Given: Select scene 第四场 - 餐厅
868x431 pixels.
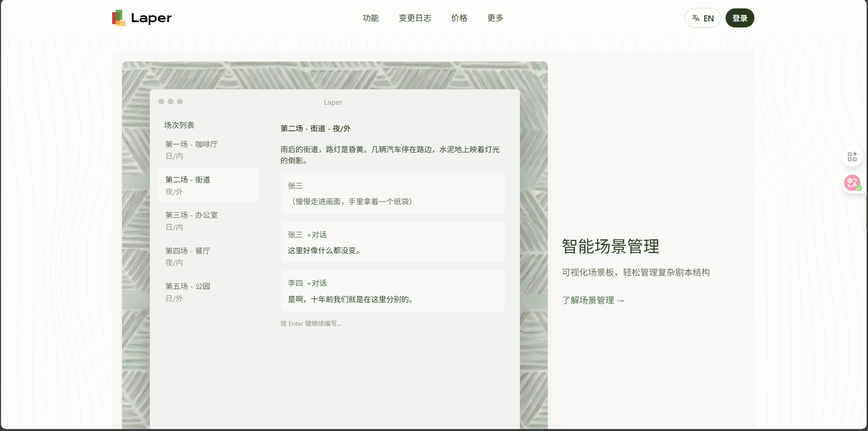Looking at the screenshot, I should coord(208,256).
